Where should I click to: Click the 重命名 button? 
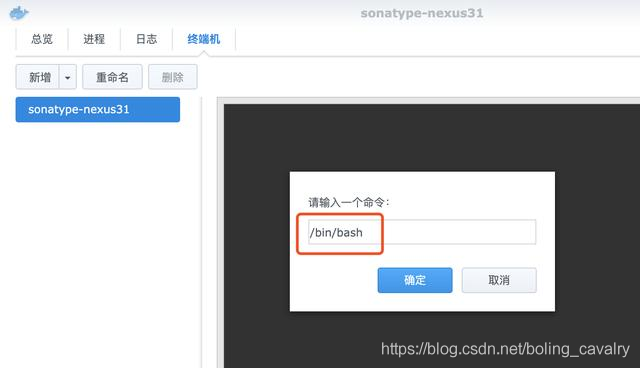(112, 77)
